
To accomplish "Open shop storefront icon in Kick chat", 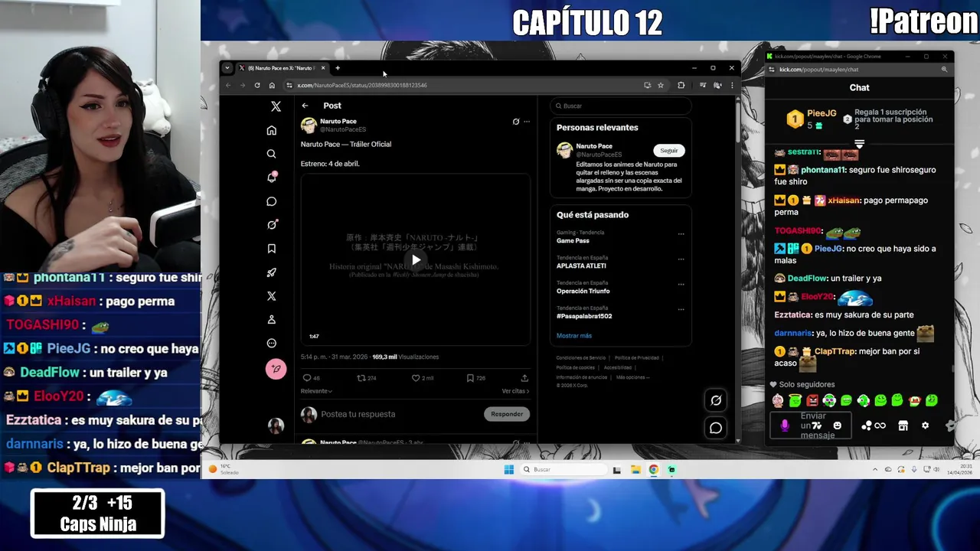I will 903,425.
